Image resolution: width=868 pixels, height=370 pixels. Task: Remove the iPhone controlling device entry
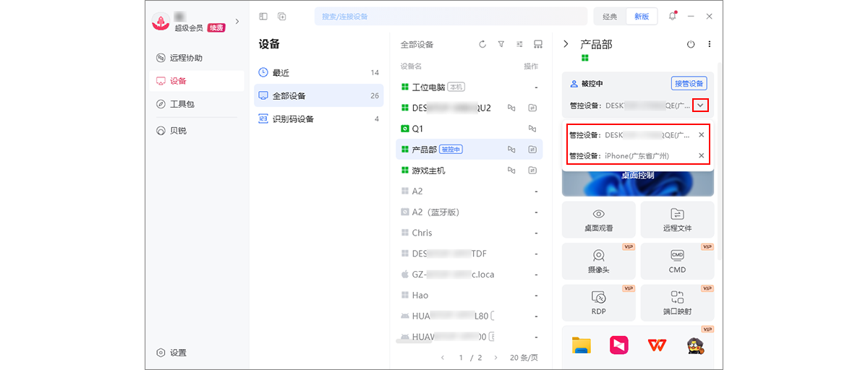pyautogui.click(x=701, y=155)
